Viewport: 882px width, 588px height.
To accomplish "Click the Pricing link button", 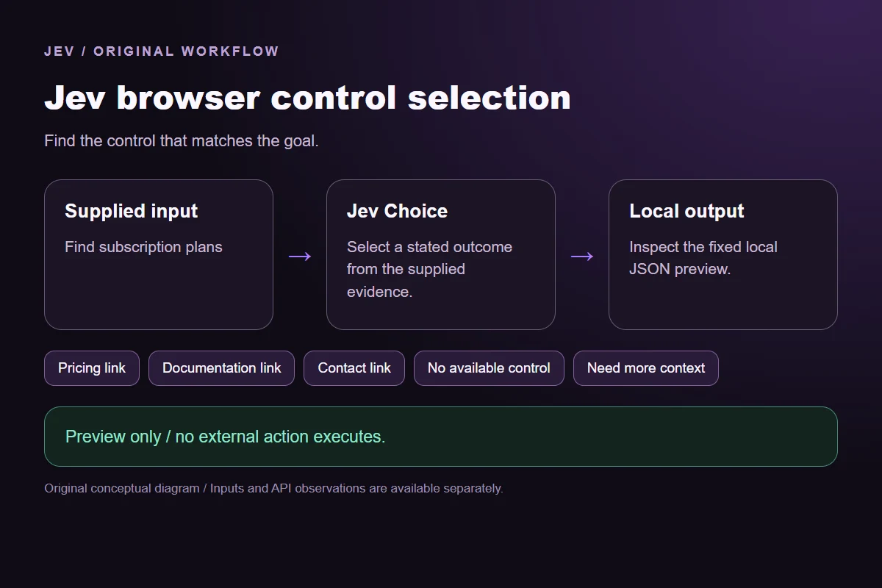I will coord(92,368).
